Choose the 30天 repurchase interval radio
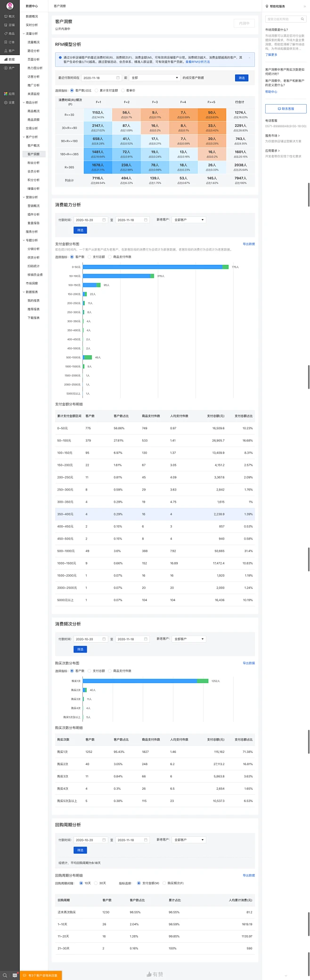 pos(96,883)
